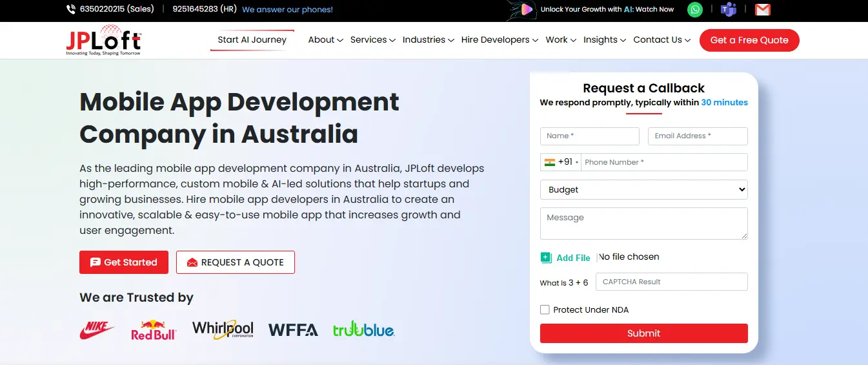Click the 'We are Trusted by' heading
Viewport: 868px width, 365px height.
tap(136, 298)
